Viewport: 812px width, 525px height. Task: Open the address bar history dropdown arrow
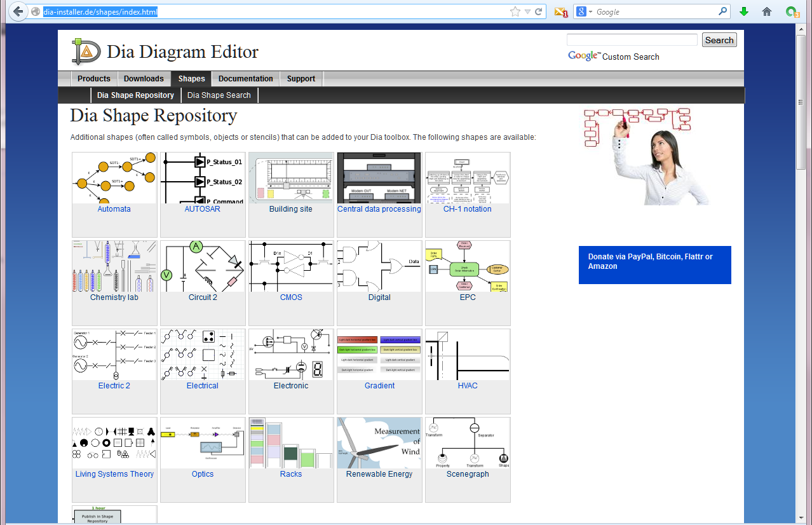point(527,11)
